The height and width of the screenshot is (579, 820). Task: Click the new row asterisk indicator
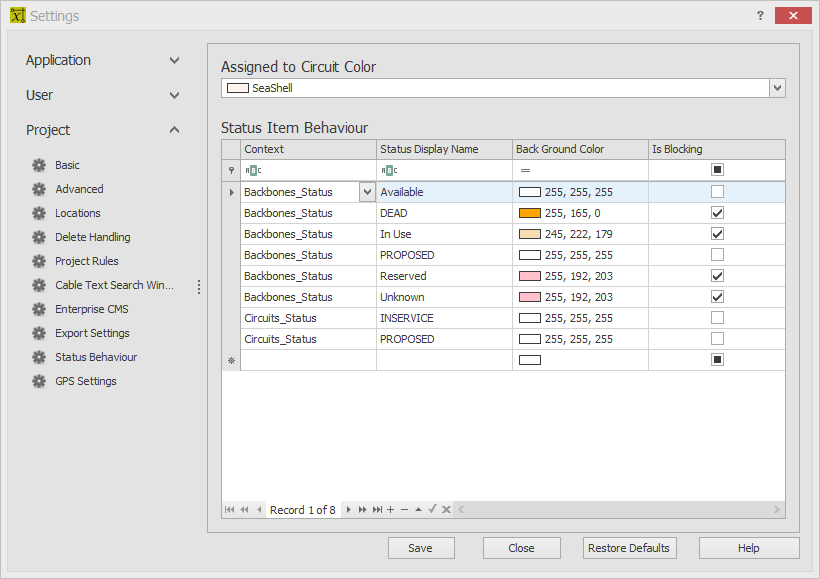(231, 360)
